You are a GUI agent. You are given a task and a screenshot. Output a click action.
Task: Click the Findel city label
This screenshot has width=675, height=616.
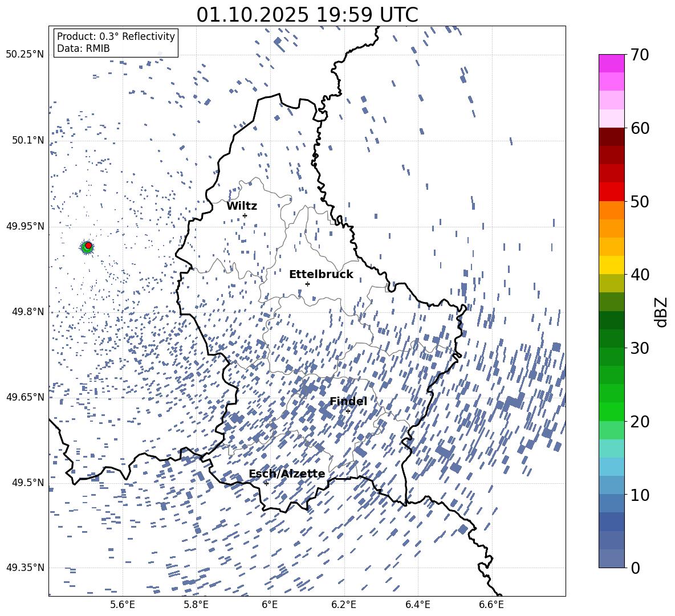point(348,401)
